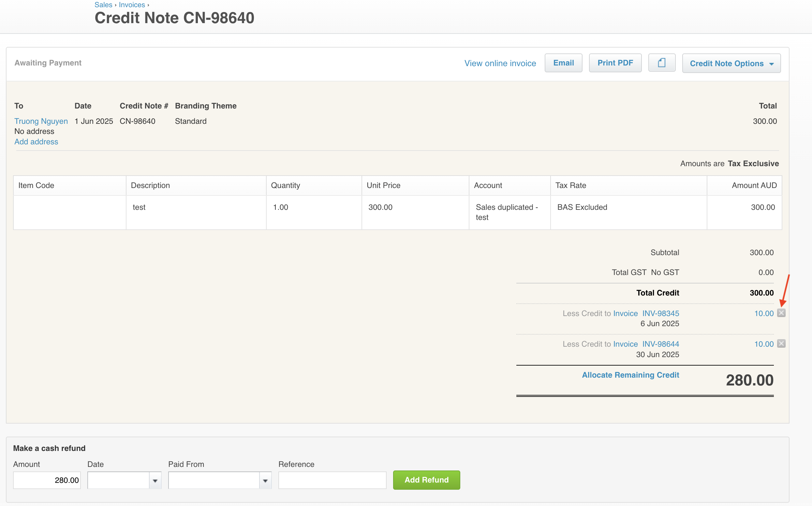Viewport: 812px width, 506px height.
Task: Click the 10.00 amount for INV-98644
Action: pyautogui.click(x=763, y=344)
